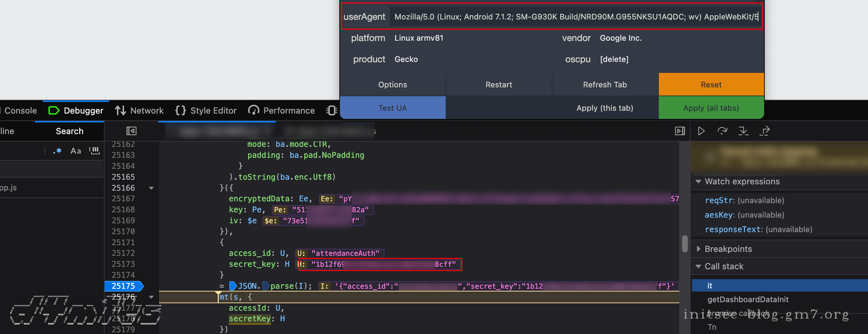This screenshot has width=868, height=334.
Task: Toggle regular expression search option
Action: 57,151
